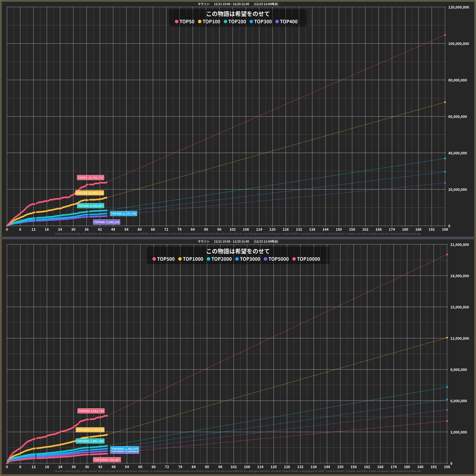Toggle the TOP100 legend entry

(209, 21)
